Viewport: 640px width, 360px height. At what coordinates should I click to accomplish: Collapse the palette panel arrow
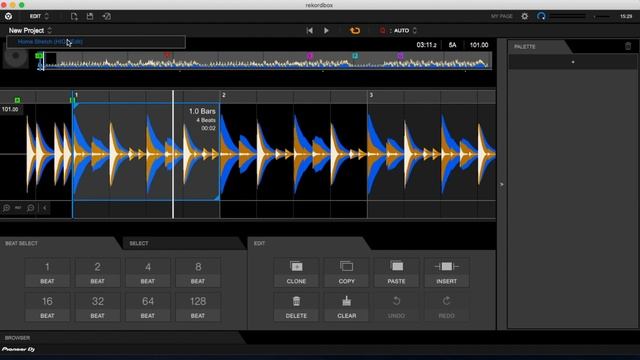pos(502,184)
